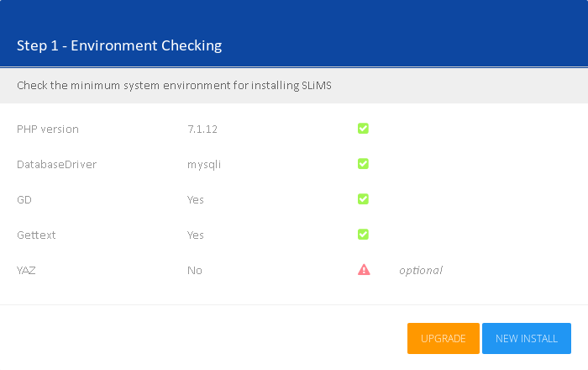Select the 'DatabaseDriver' label
Image resolution: width=588 pixels, height=370 pixels.
[x=57, y=165]
